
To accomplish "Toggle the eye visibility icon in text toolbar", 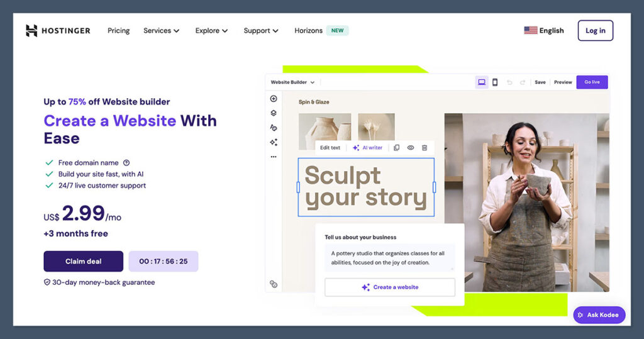I will [410, 148].
